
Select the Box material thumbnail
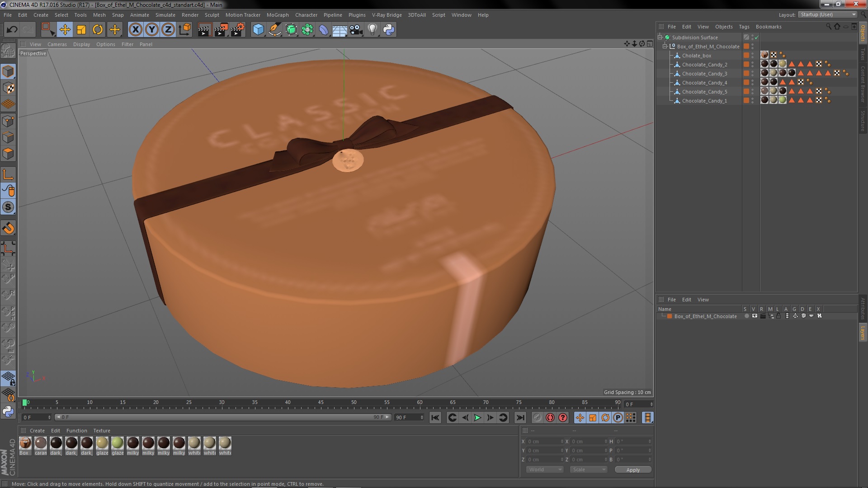click(25, 443)
